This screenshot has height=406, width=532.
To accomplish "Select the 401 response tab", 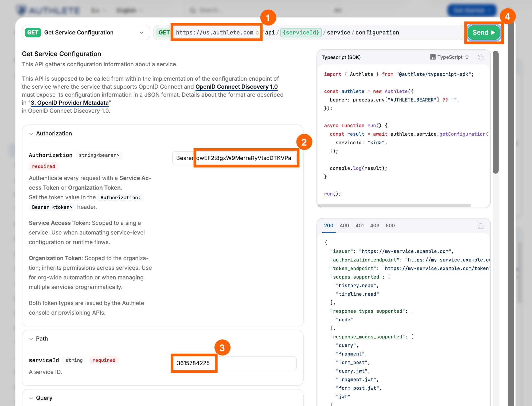I will click(359, 225).
